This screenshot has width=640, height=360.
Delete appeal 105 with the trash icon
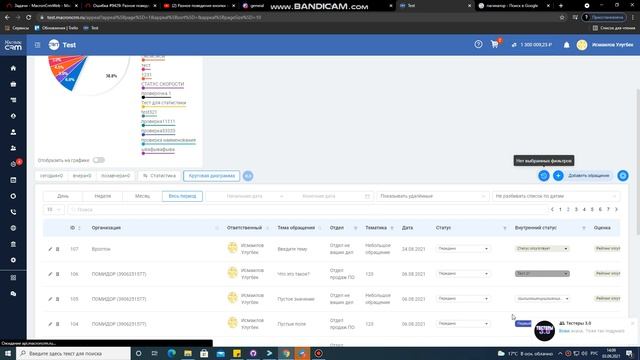[58, 299]
